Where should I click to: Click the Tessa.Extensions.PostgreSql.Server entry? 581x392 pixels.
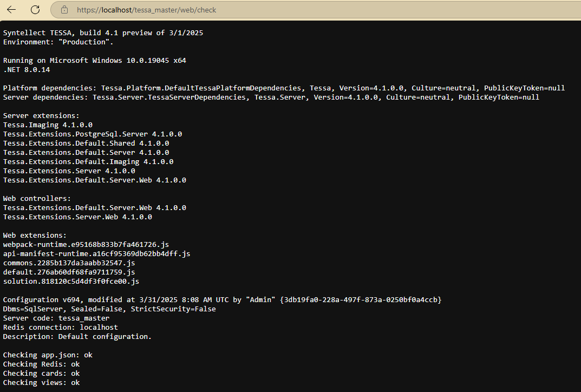coord(92,134)
